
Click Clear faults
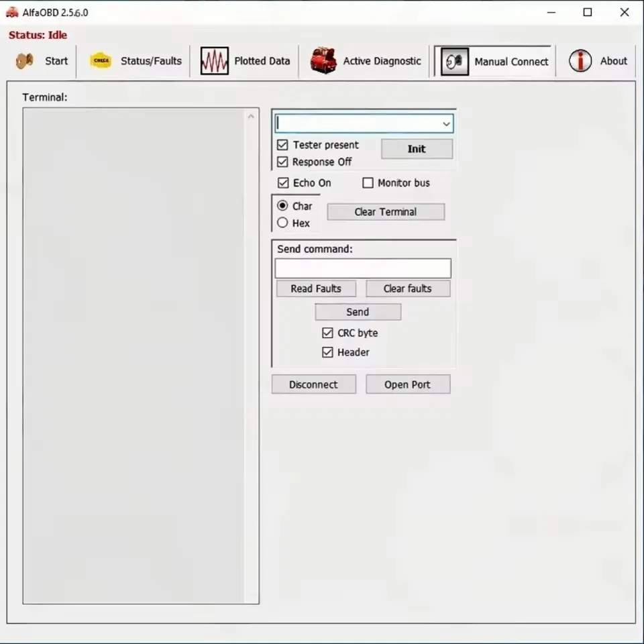click(408, 288)
